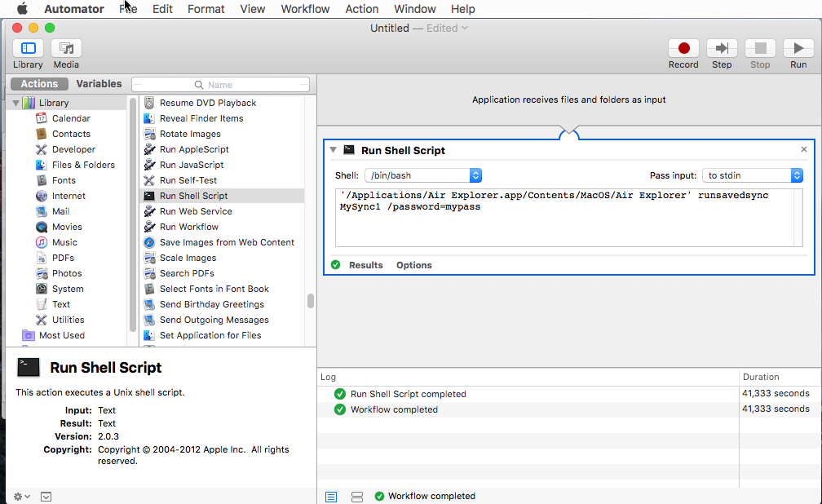Select Search PDFs action

(x=187, y=273)
